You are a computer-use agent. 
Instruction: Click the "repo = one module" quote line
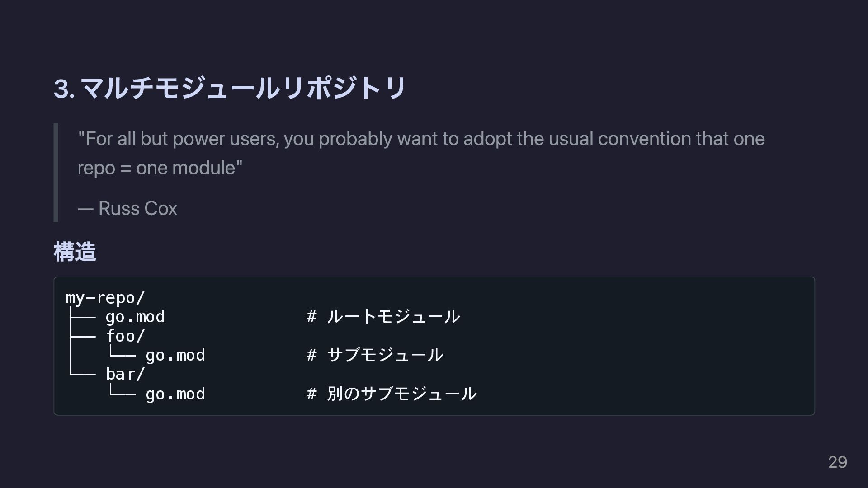(x=160, y=168)
